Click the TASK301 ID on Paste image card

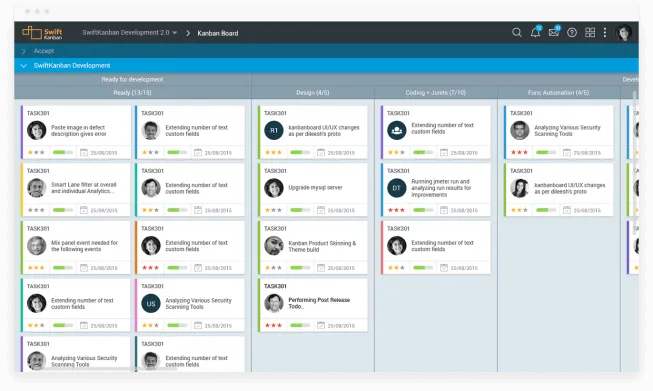click(x=38, y=113)
